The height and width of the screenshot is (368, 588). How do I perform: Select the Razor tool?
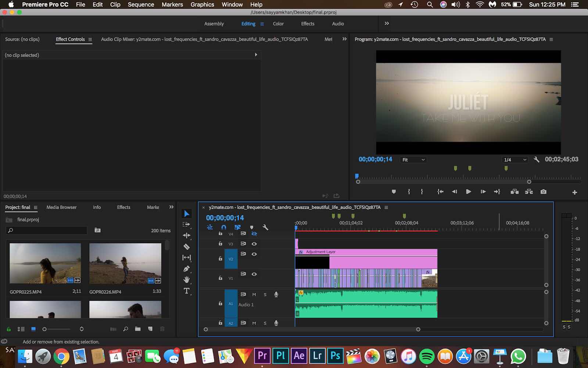click(187, 247)
